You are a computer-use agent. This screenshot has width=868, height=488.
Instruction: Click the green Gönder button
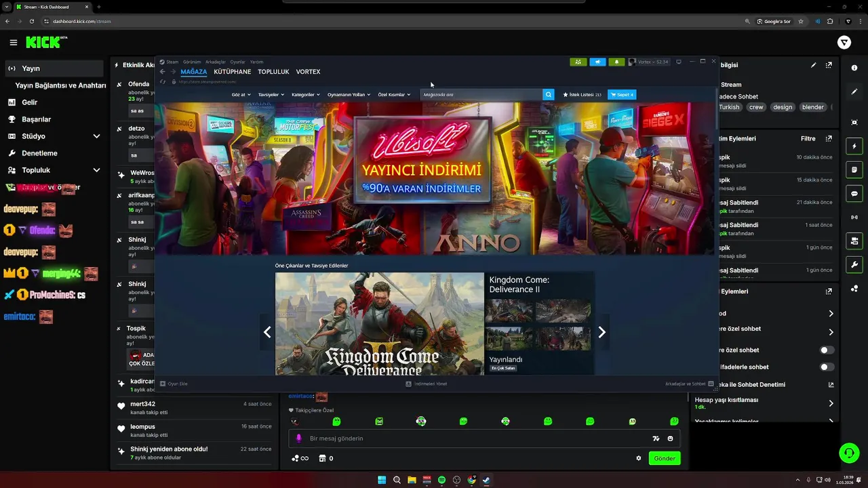tap(665, 458)
